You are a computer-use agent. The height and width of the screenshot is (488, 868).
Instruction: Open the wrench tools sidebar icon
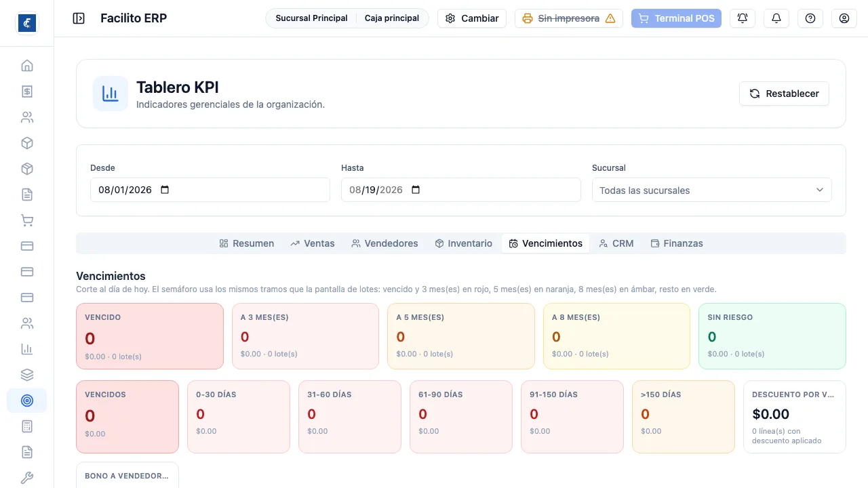(x=27, y=478)
